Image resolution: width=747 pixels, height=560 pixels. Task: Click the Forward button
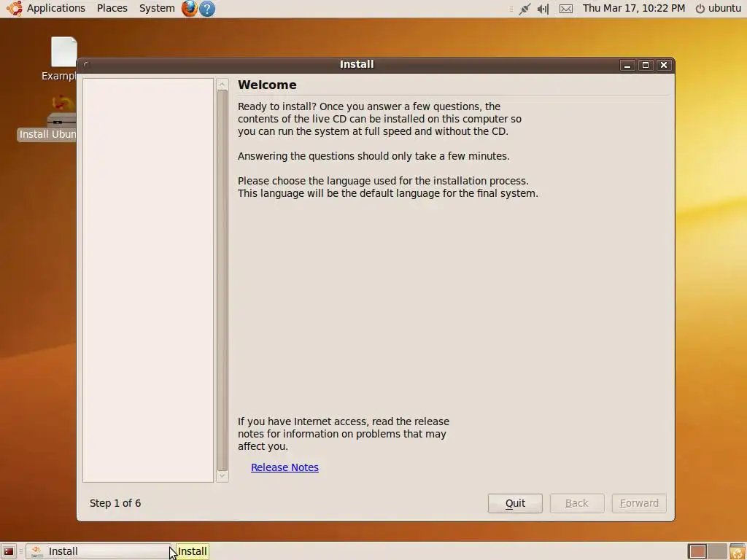pos(639,503)
